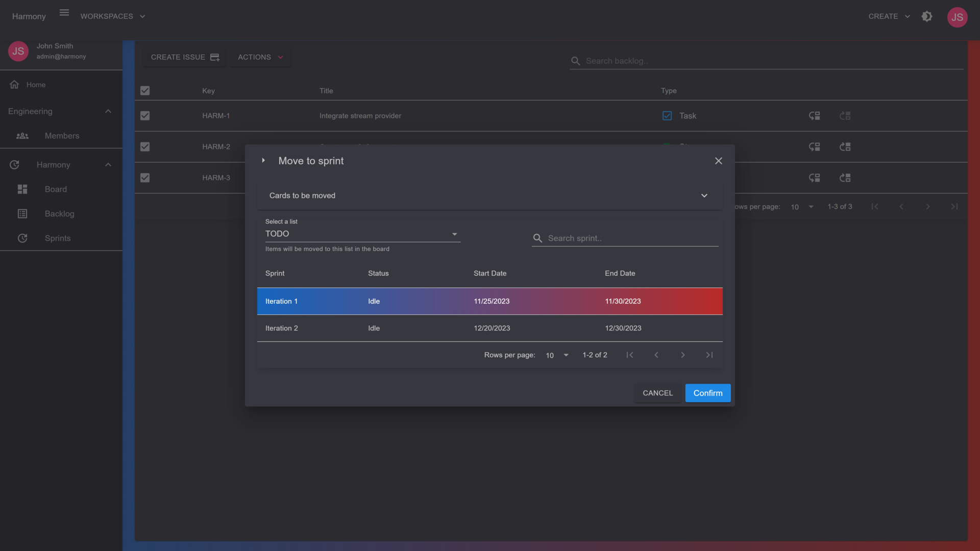Open the Sprints sidebar item

[x=57, y=238]
